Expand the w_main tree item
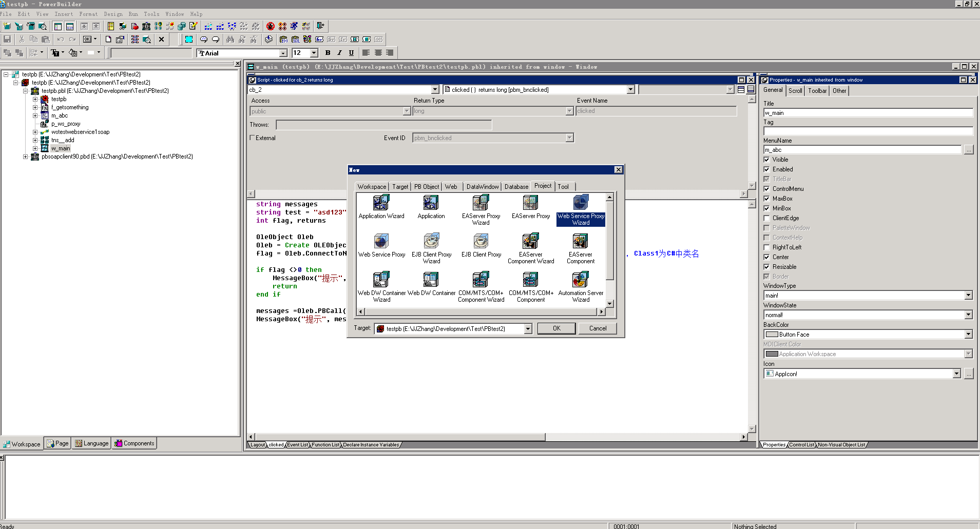Image resolution: width=980 pixels, height=529 pixels. (x=35, y=148)
